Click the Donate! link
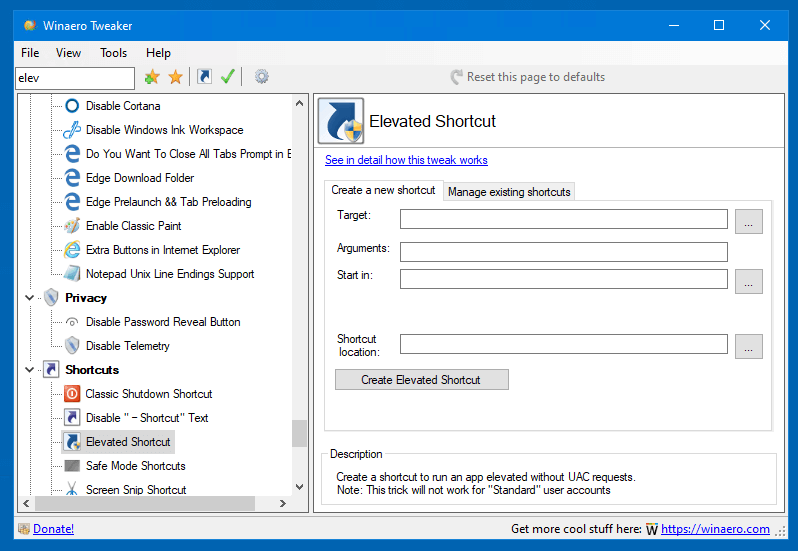The image size is (798, 551). pos(53,529)
